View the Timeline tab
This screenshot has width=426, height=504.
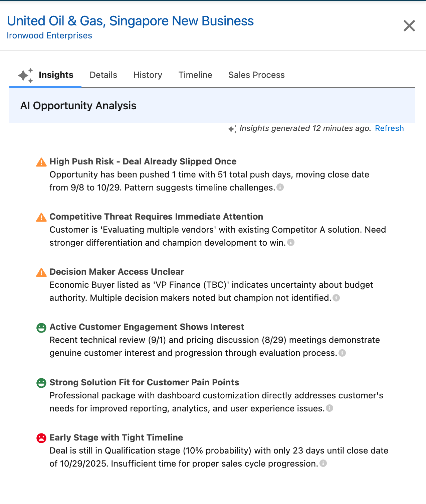[195, 75]
